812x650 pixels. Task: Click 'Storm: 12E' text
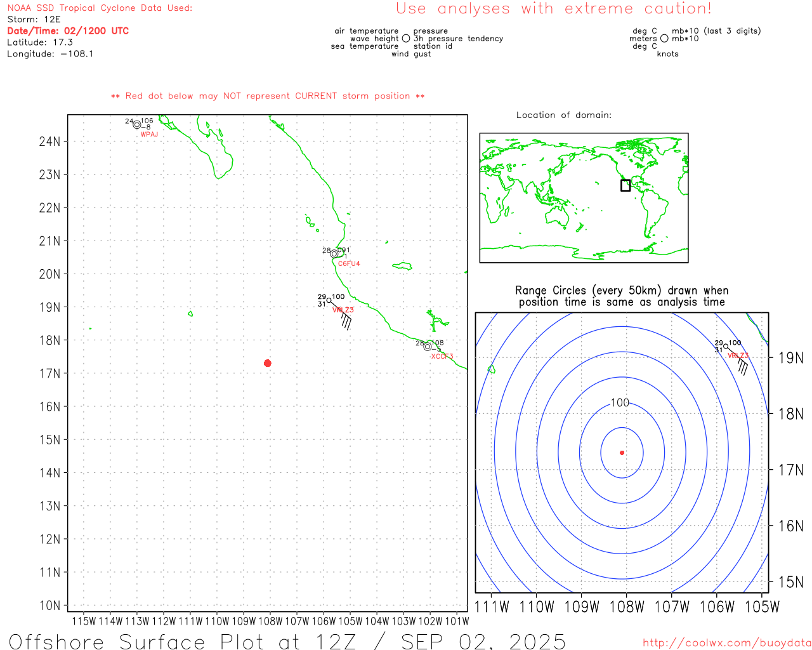click(x=34, y=20)
